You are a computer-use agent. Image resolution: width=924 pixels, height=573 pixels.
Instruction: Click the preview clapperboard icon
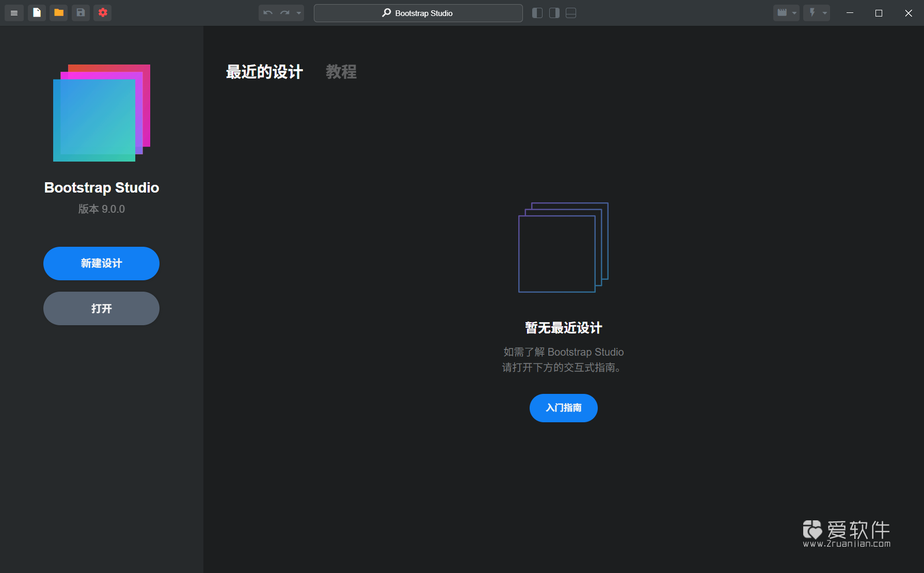point(782,13)
